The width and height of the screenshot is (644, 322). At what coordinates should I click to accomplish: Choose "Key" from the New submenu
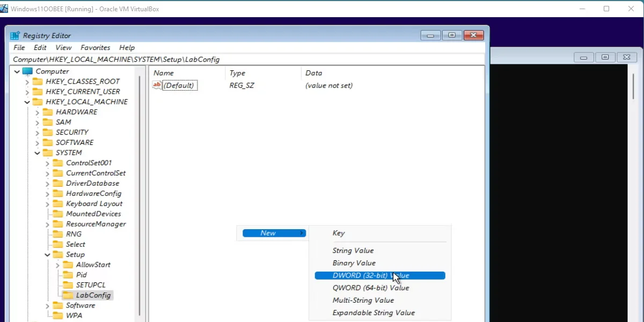point(338,233)
